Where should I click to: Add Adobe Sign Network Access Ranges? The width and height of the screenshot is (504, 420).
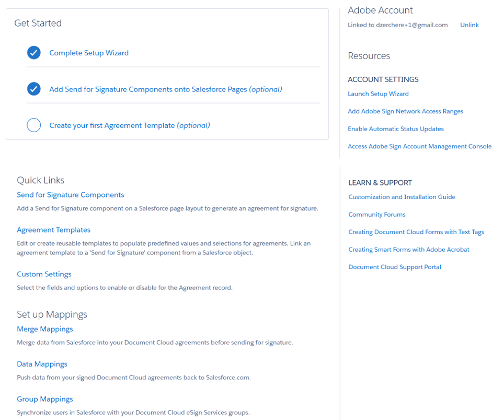point(406,111)
